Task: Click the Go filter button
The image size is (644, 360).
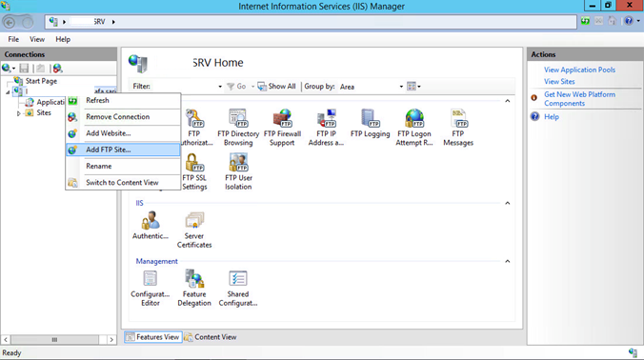Action: pos(236,87)
